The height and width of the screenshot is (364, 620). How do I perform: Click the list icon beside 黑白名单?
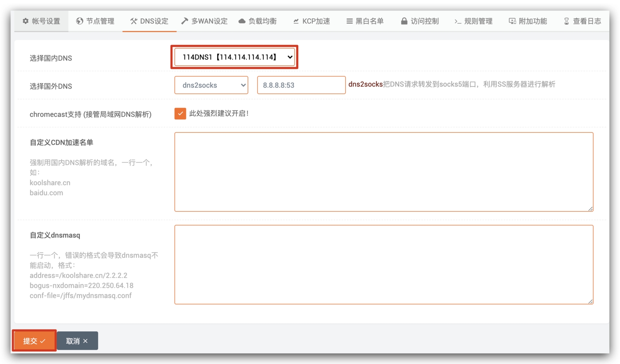pos(349,21)
